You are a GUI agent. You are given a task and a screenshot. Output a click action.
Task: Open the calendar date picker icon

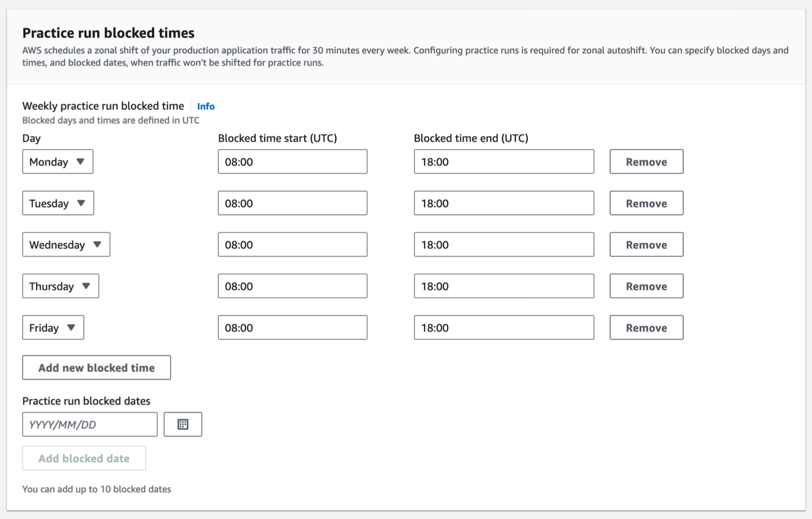tap(183, 424)
